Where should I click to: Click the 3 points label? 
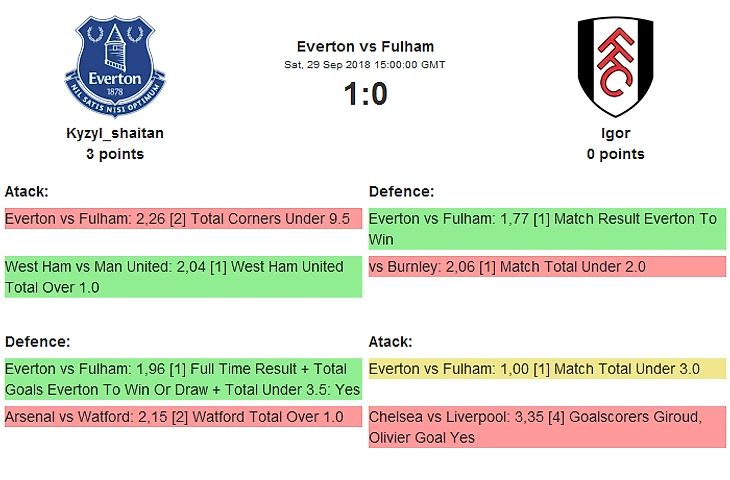[x=115, y=154]
